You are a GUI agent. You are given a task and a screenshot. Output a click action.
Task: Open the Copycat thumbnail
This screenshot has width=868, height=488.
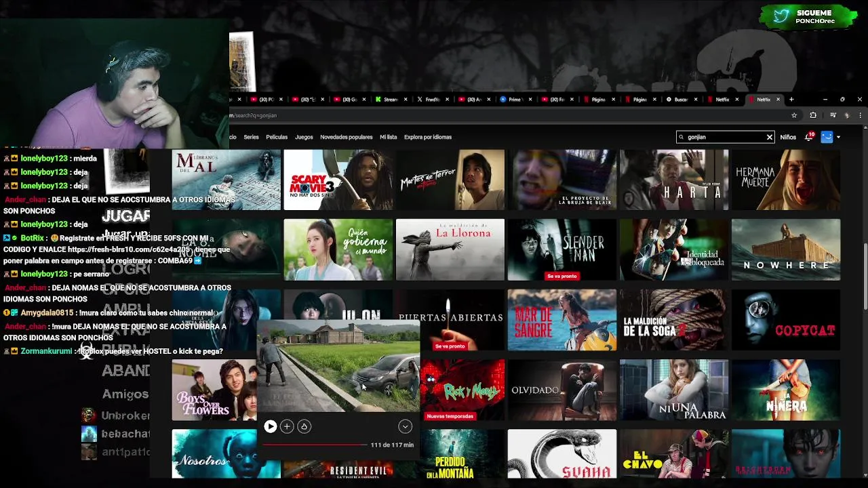(786, 320)
